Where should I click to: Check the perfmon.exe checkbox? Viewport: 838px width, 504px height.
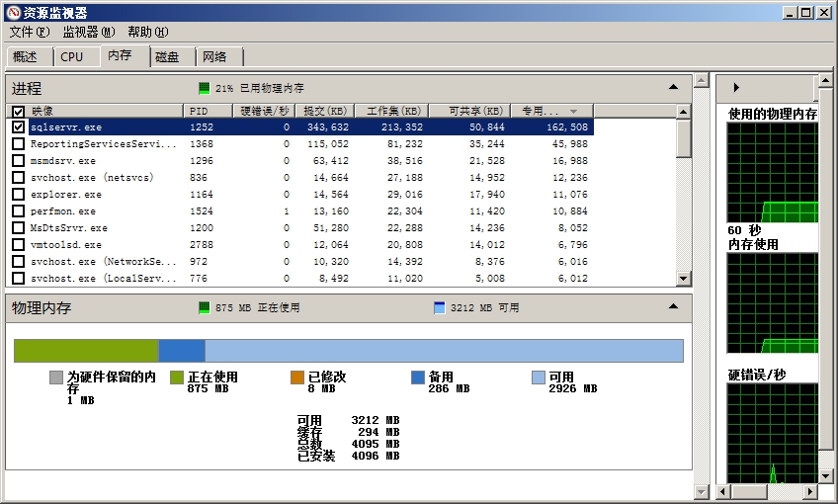point(18,210)
